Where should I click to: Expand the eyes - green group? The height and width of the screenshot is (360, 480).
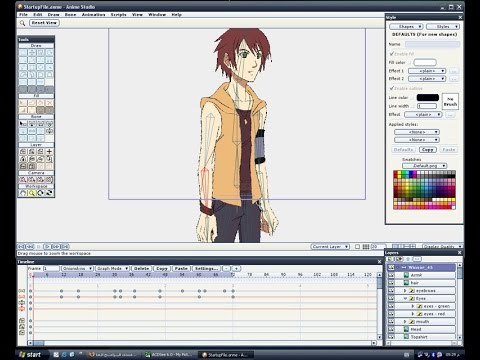(x=413, y=306)
